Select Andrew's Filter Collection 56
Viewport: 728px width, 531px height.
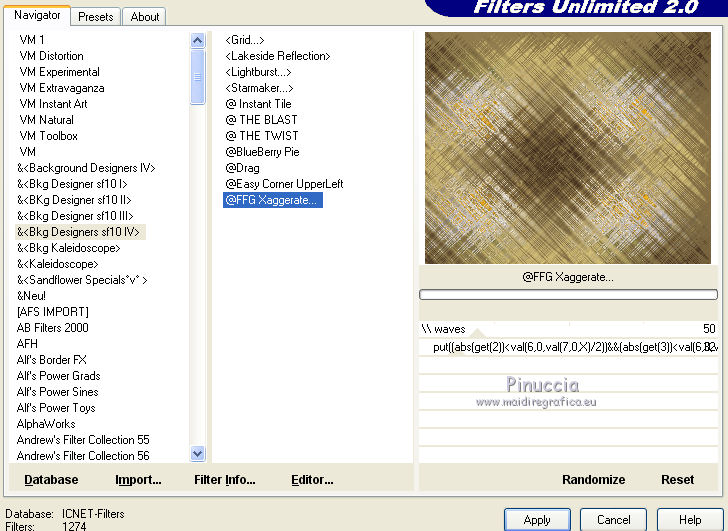(83, 456)
